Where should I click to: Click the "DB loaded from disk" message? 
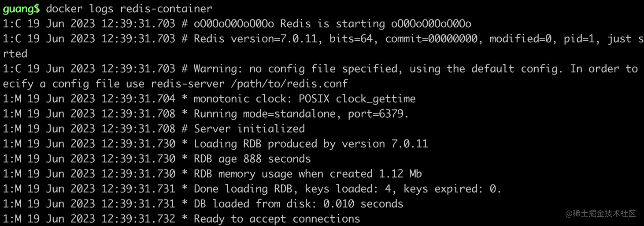tap(255, 204)
